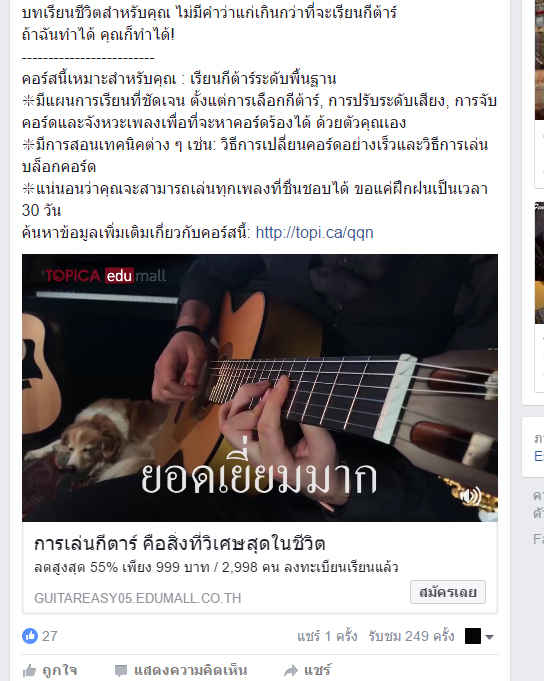
Task: Click the รับชม 249 ครั้ง view count
Action: point(411,637)
